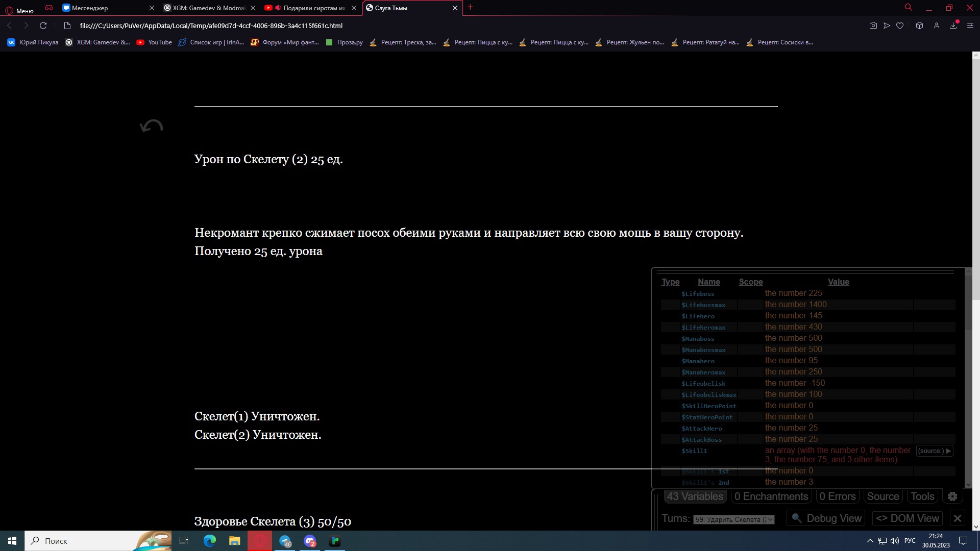The image size is (980, 551).
Task: Reload the page
Action: (43, 26)
